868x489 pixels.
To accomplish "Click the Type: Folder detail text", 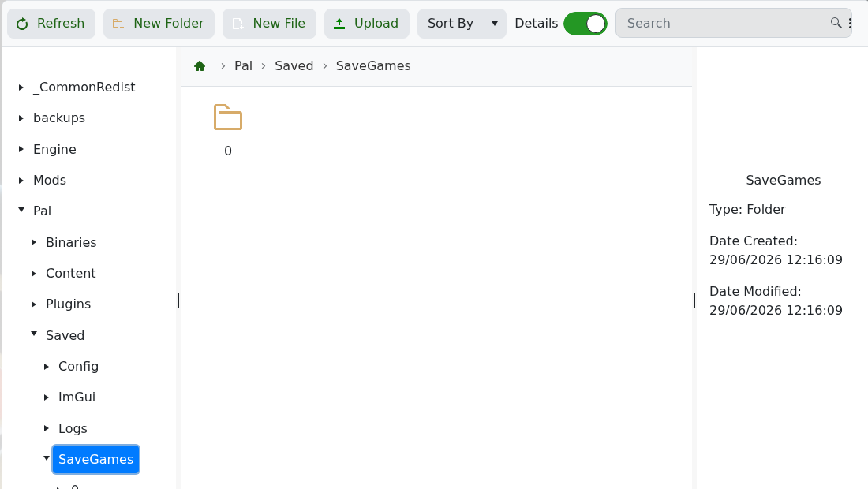I will click(x=747, y=210).
